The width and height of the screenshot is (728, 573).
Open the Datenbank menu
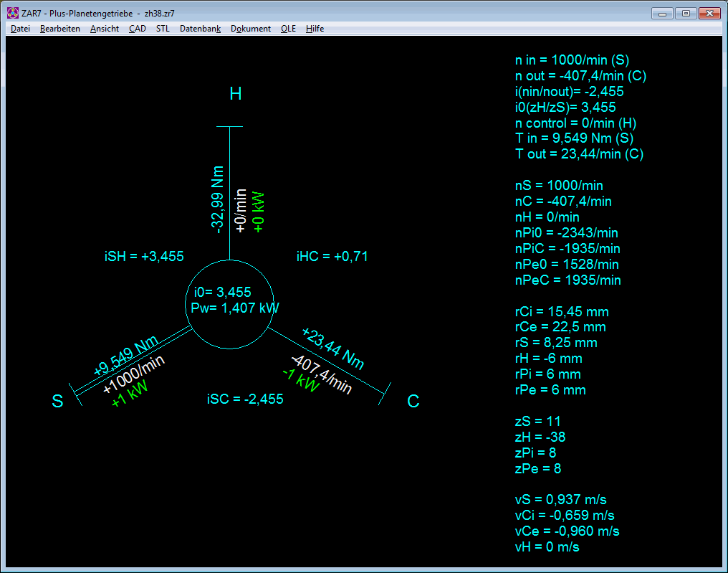point(200,29)
